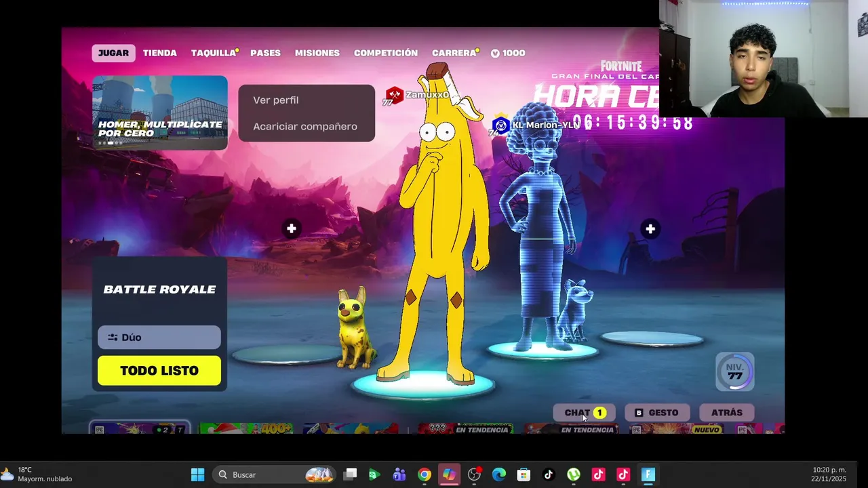Open the CARRERA tab
Viewport: 868px width, 488px height.
[455, 53]
